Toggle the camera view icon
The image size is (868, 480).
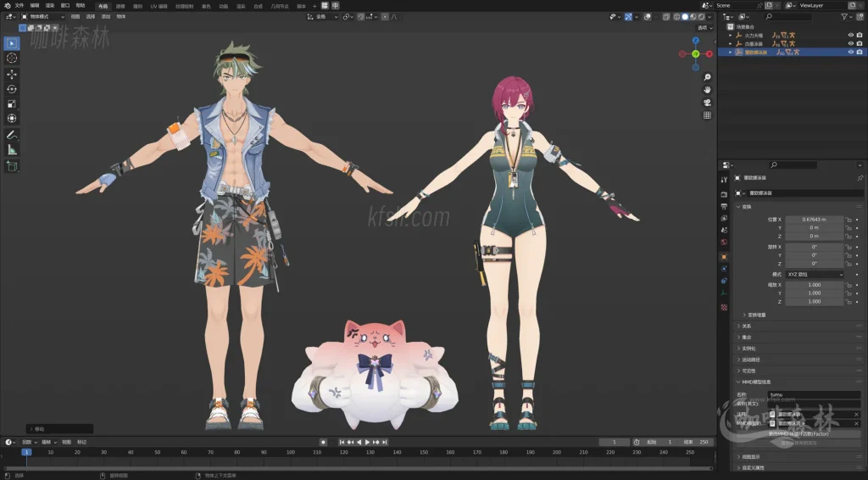coord(707,103)
